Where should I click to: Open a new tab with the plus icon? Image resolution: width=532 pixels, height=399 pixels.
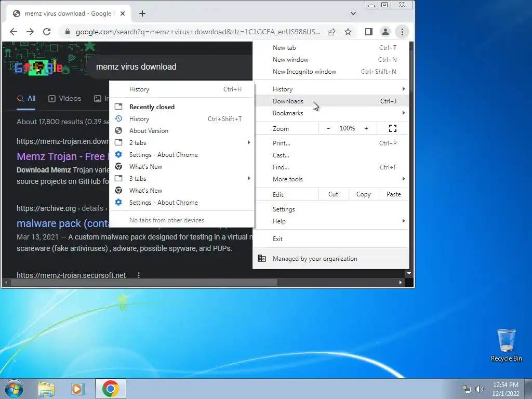[x=142, y=14]
